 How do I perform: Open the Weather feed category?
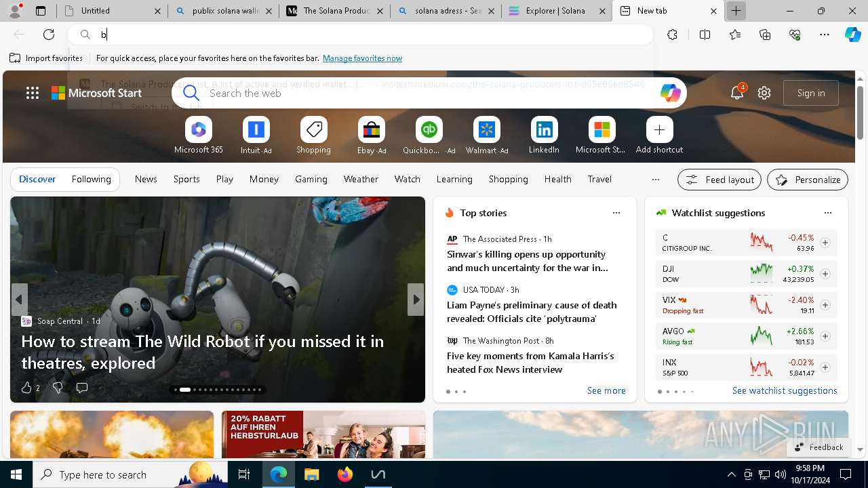coord(361,179)
